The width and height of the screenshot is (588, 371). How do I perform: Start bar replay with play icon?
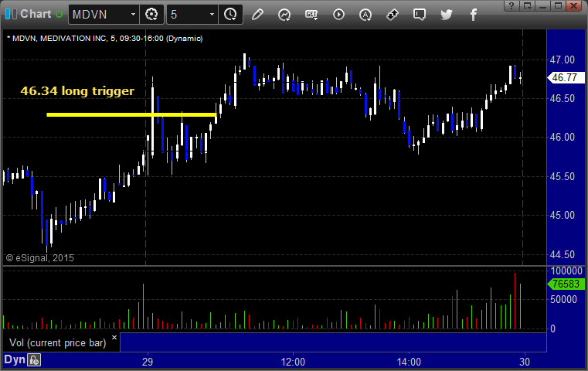coord(338,15)
